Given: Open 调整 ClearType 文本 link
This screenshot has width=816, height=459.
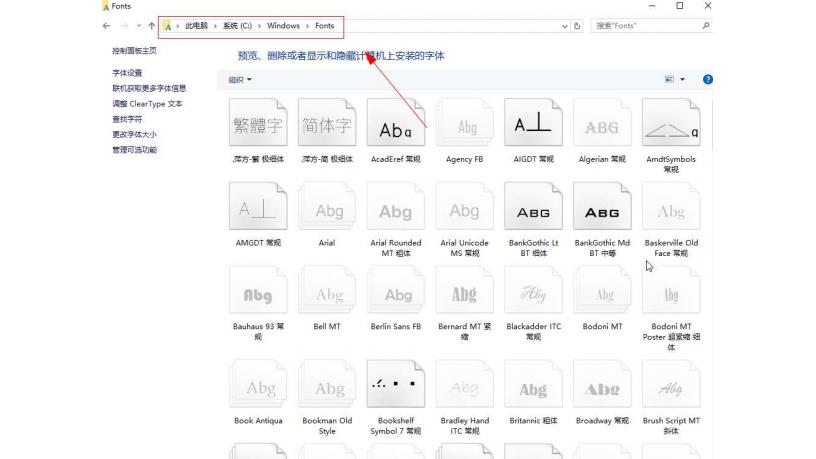Looking at the screenshot, I should click(x=147, y=104).
